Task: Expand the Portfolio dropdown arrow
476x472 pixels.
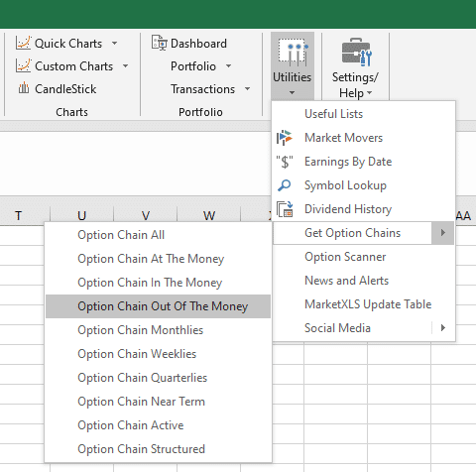Action: pyautogui.click(x=228, y=66)
